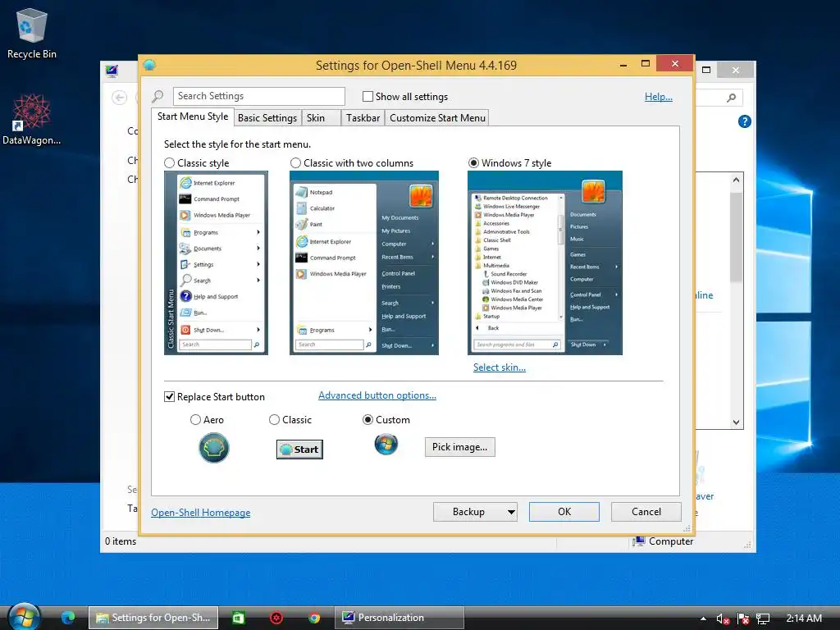
Task: Select Classic with two columns style
Action: click(x=295, y=163)
